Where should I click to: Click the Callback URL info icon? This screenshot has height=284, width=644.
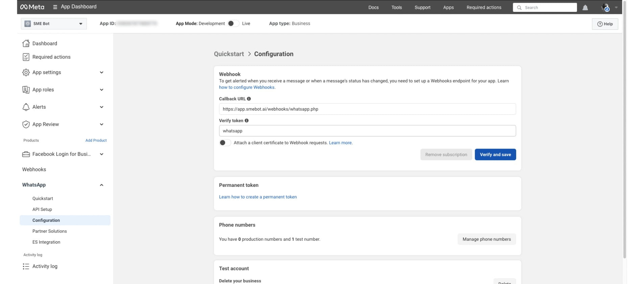(249, 99)
